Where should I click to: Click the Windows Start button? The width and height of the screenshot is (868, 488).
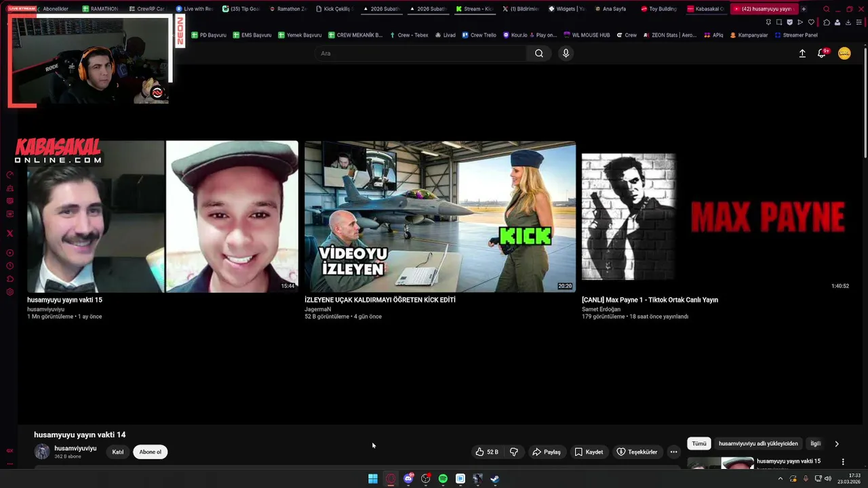pos(373,479)
